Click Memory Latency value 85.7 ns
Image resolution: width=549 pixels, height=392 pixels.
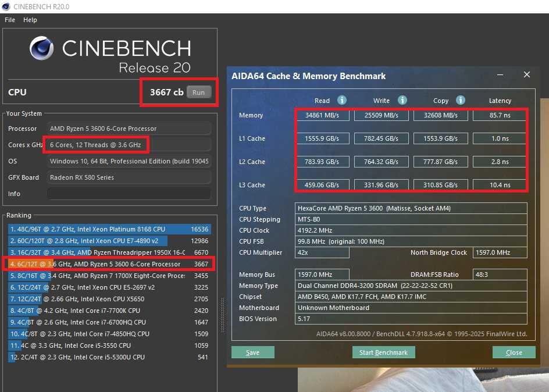coord(500,115)
